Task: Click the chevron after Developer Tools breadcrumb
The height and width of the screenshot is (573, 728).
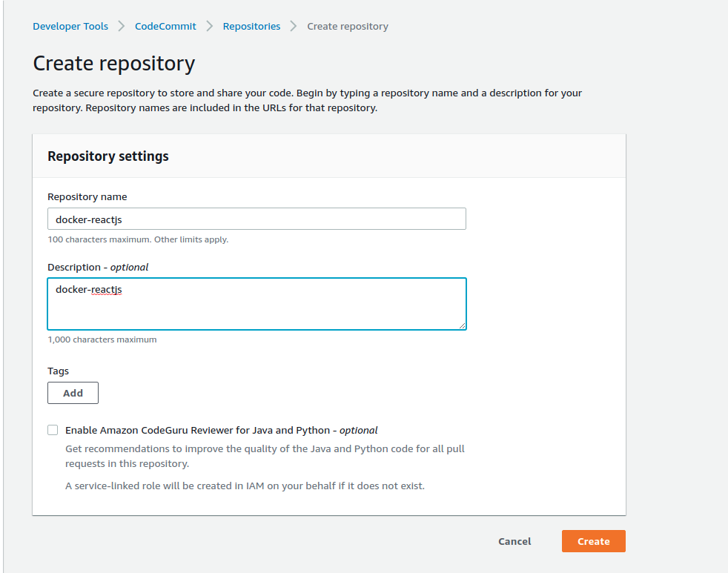Action: coord(122,26)
